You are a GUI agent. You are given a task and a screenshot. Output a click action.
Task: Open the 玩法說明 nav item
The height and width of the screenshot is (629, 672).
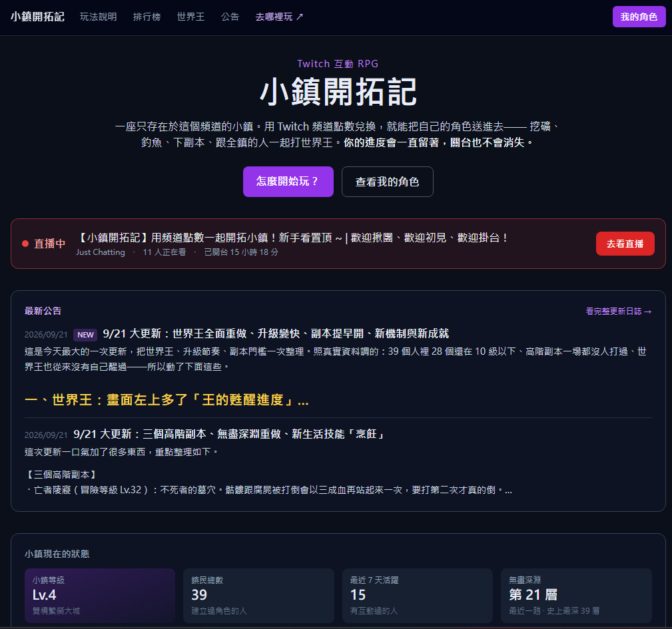[98, 17]
